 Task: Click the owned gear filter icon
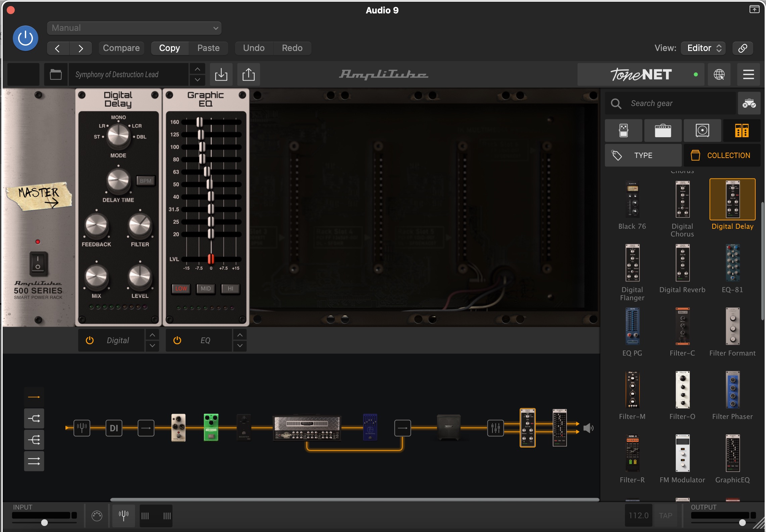[749, 103]
